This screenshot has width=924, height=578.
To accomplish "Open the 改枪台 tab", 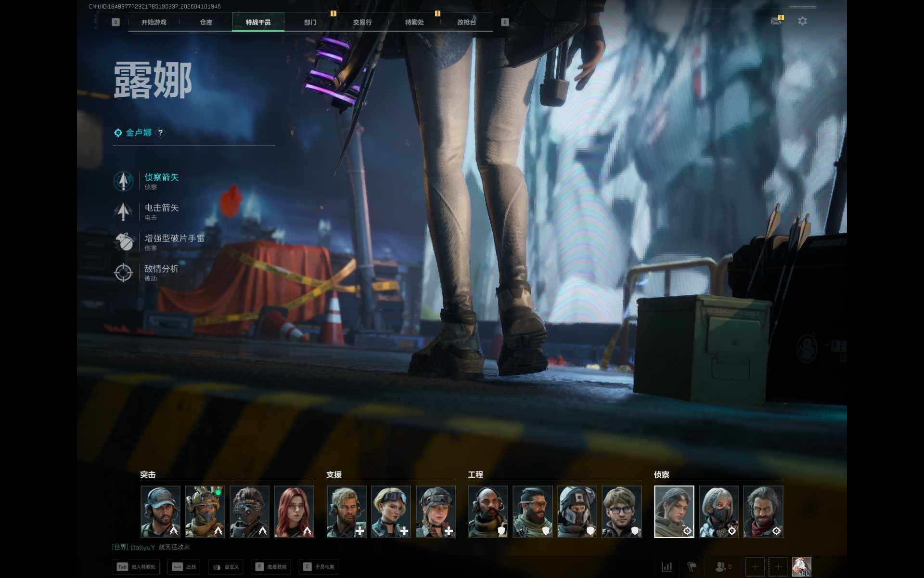I will 466,22.
